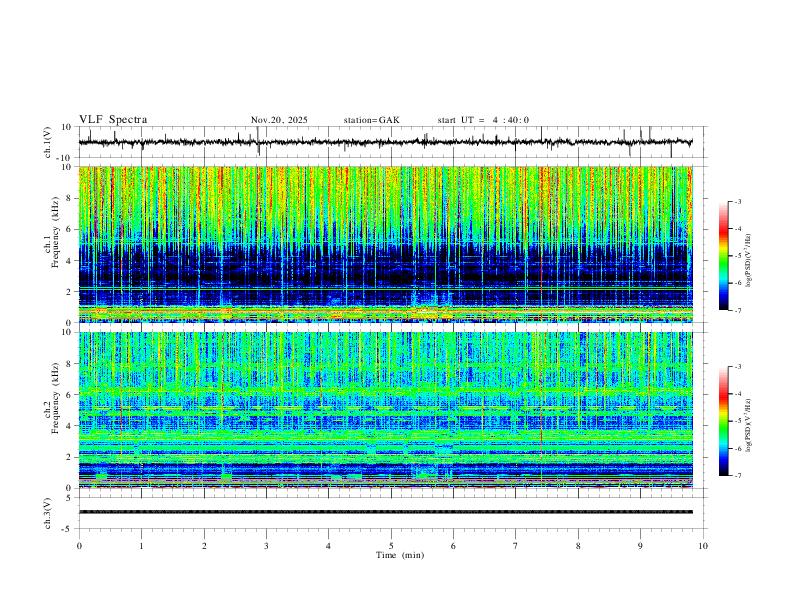This screenshot has width=792, height=612.
Task: Click the time tick label '9'
Action: 640,546
